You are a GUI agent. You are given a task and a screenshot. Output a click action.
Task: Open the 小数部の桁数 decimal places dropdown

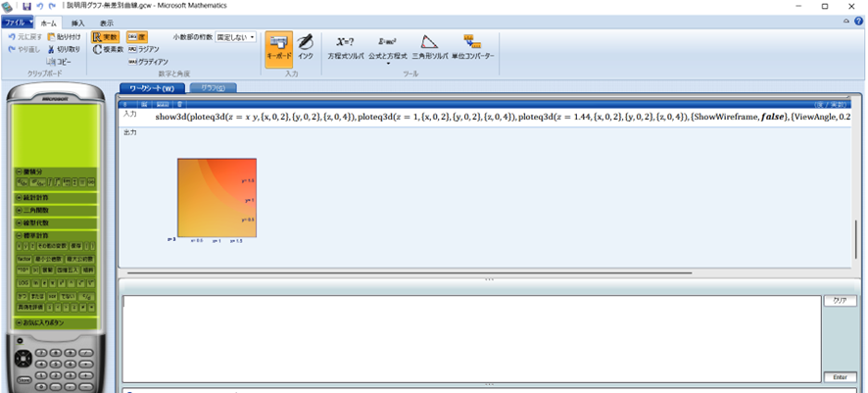236,37
